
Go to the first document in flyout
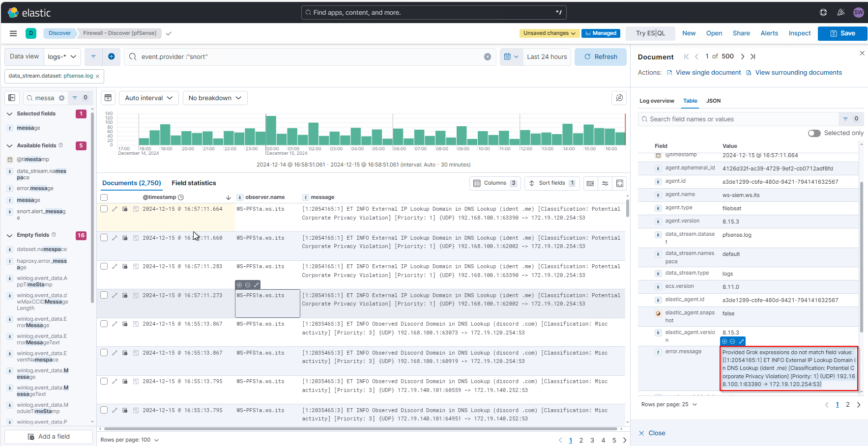pyautogui.click(x=687, y=56)
